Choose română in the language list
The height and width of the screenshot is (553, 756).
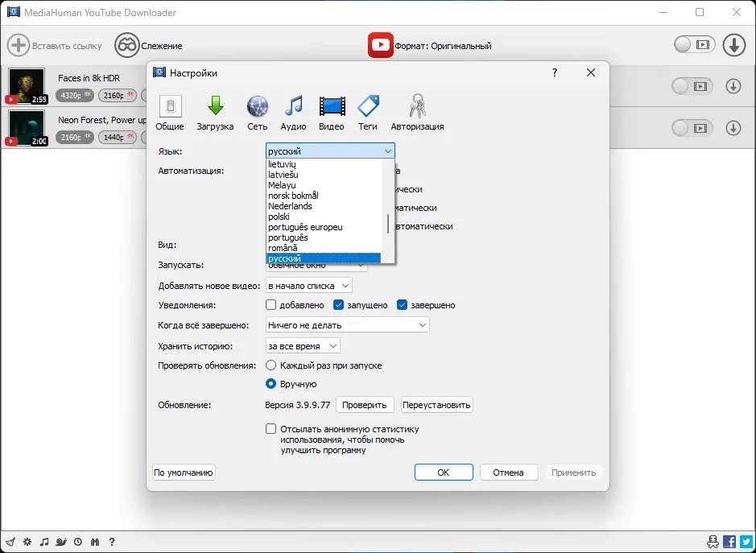(x=324, y=248)
